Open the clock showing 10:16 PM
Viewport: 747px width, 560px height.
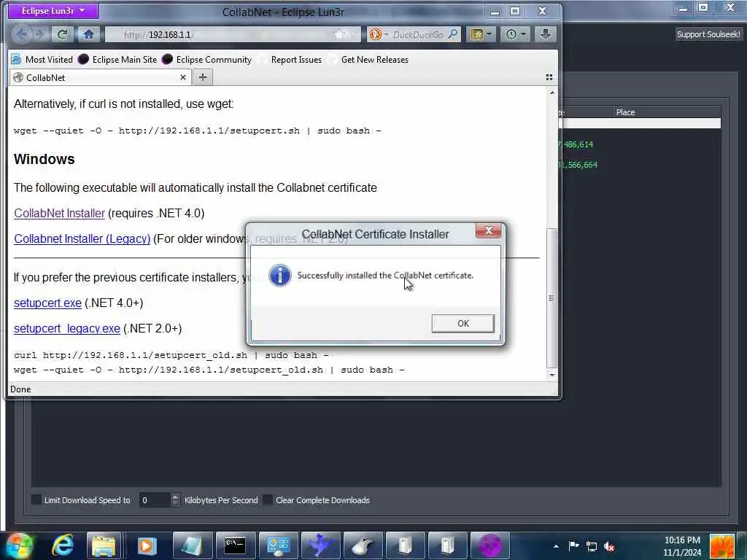(x=682, y=546)
